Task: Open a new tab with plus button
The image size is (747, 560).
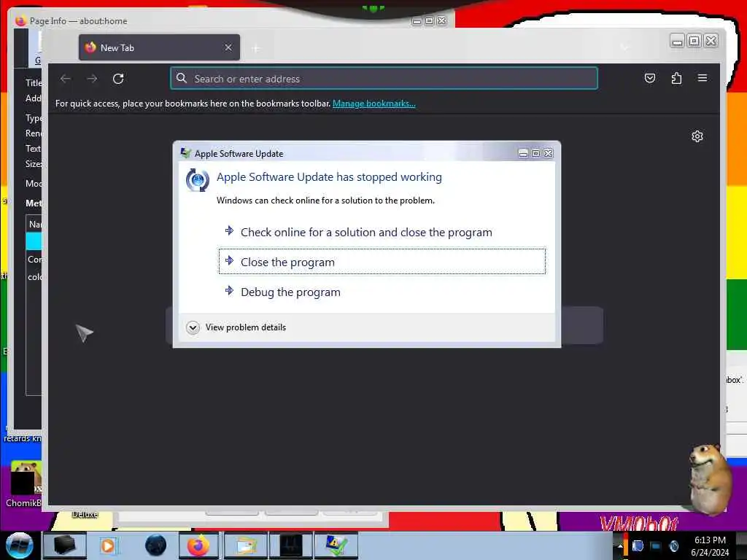Action: click(256, 48)
